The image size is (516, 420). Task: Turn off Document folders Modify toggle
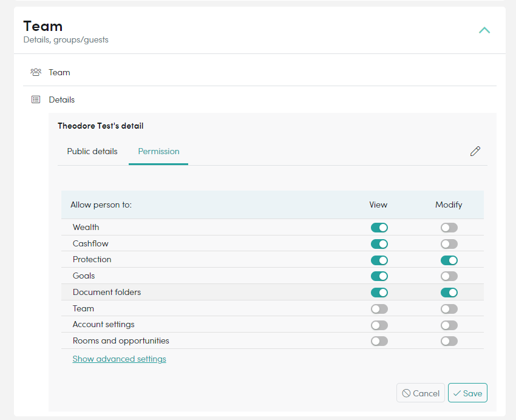(x=449, y=293)
